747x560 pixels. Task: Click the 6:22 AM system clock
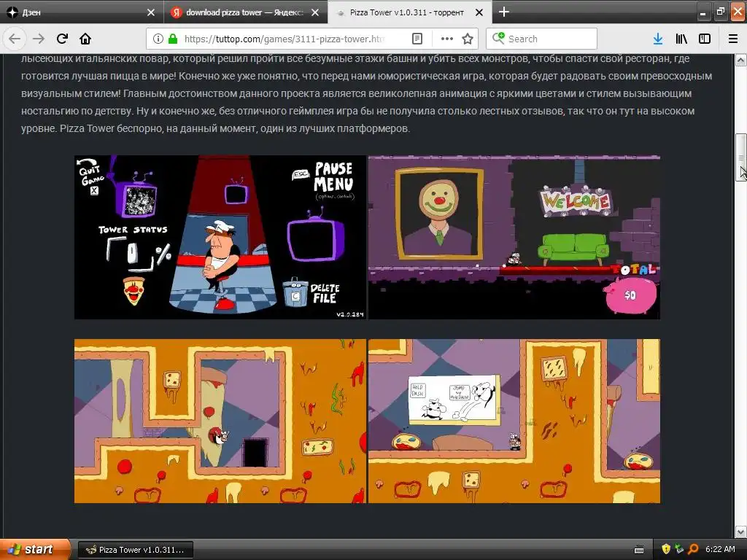click(x=720, y=549)
